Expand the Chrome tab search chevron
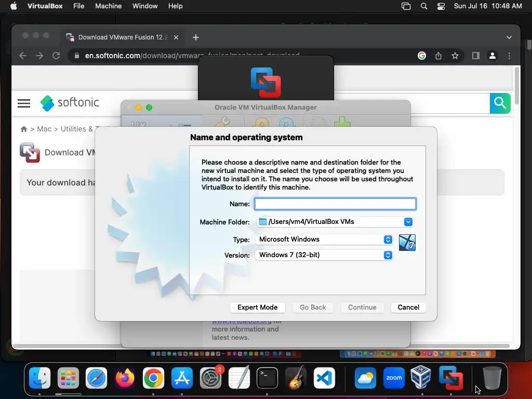 (x=509, y=37)
